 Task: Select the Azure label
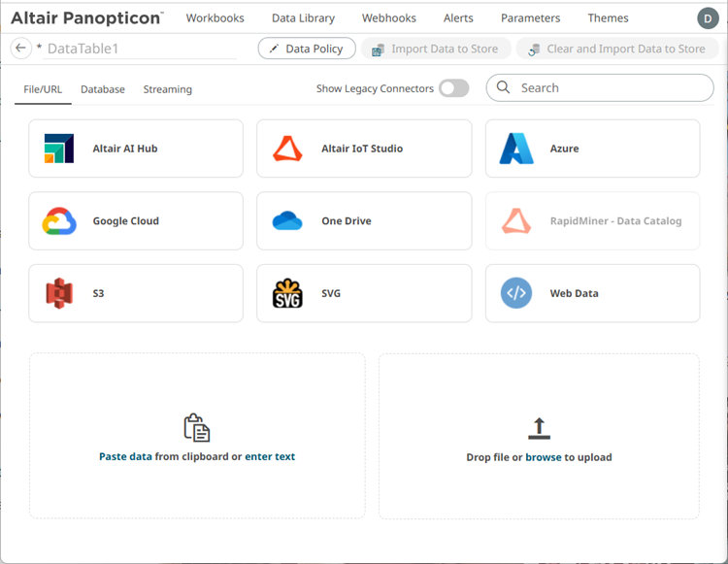tap(565, 149)
